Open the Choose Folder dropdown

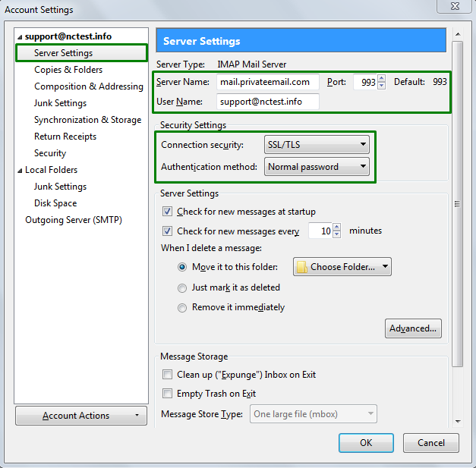tap(342, 267)
